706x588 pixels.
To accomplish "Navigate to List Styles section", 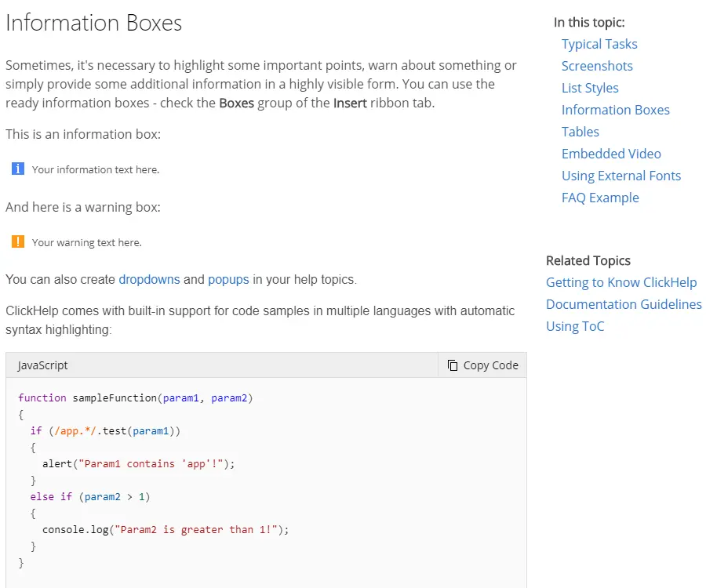I will (590, 88).
